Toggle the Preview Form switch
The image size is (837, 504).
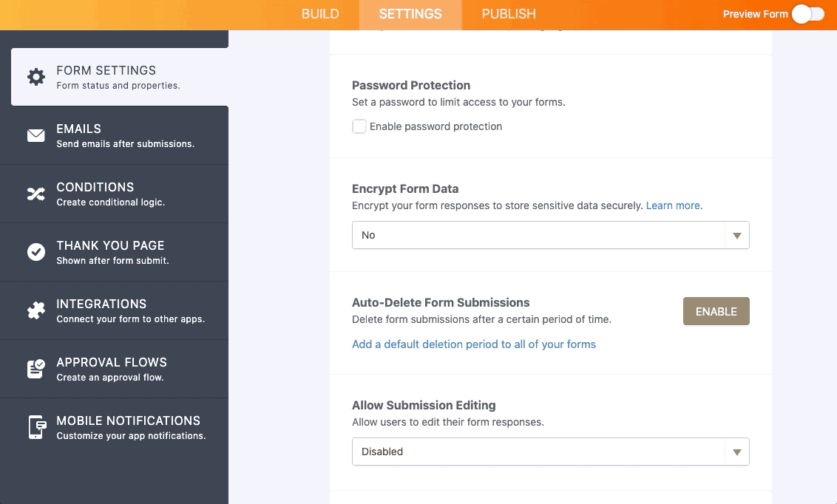point(807,14)
